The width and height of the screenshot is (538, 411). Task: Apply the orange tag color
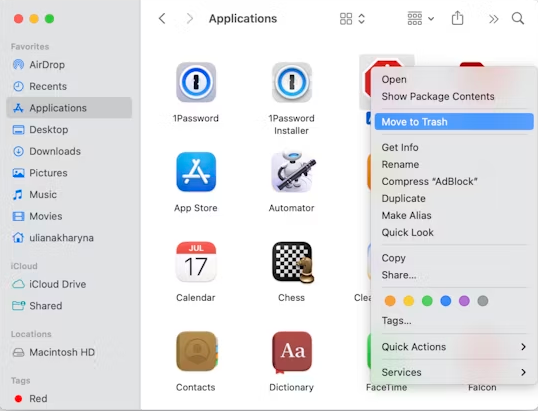coord(390,301)
